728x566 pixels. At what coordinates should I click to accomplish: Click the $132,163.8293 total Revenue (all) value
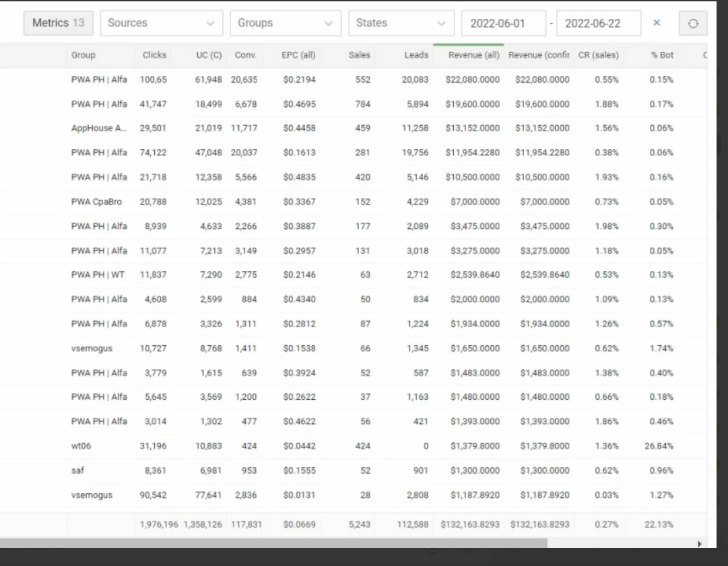click(470, 524)
